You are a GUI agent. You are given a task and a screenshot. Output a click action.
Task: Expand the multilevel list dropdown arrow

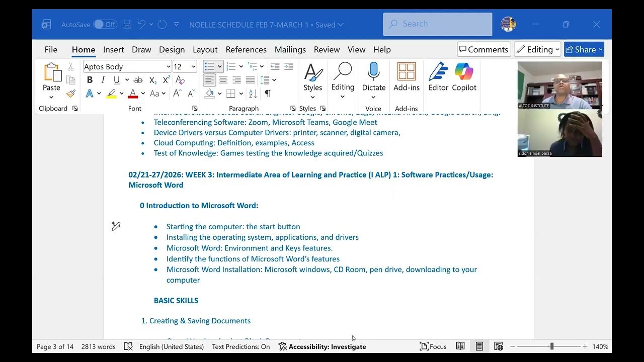coord(262,67)
